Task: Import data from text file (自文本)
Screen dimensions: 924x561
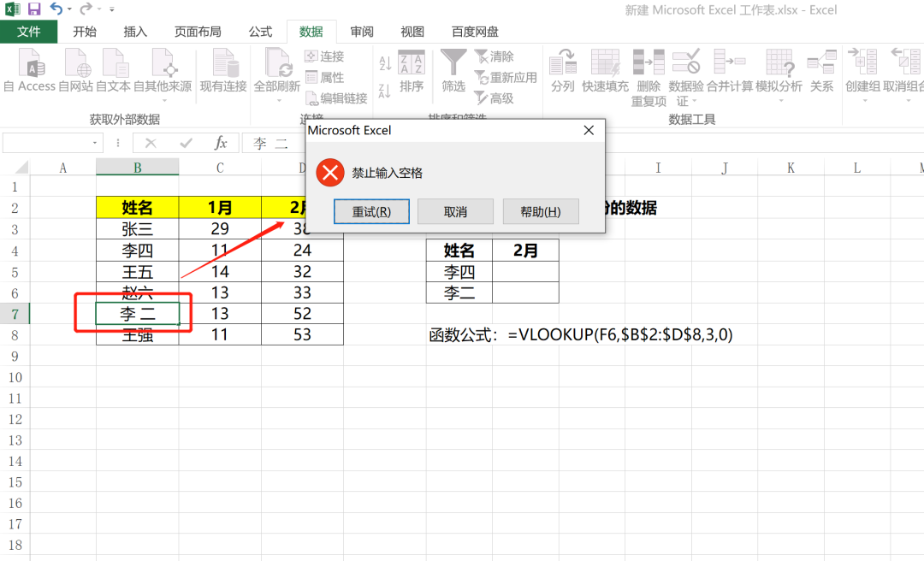Action: pos(113,71)
